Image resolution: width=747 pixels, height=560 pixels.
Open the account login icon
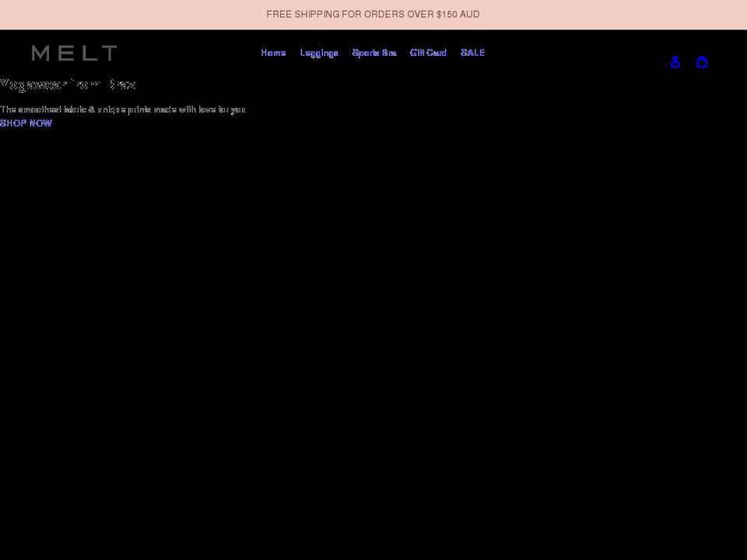click(675, 62)
